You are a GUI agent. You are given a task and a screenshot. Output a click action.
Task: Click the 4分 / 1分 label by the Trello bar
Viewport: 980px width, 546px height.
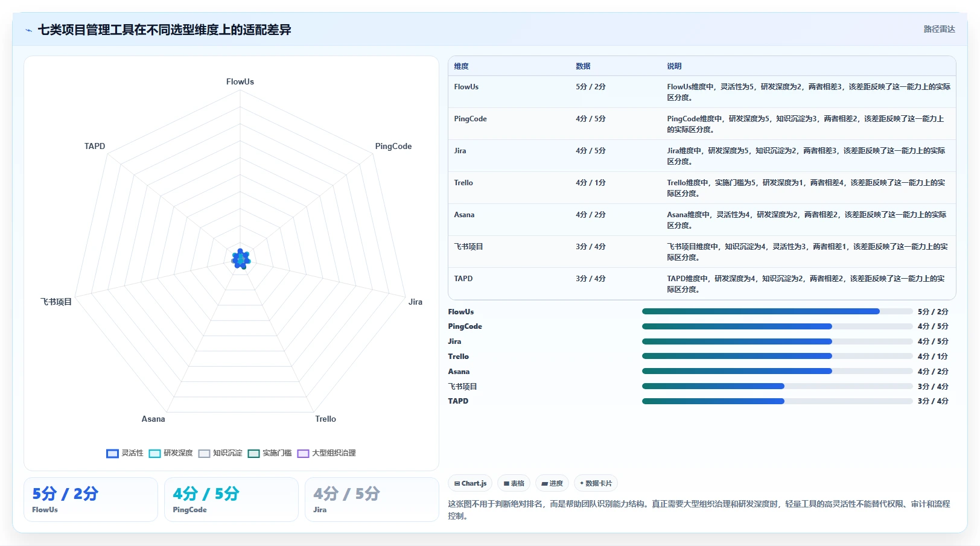933,357
